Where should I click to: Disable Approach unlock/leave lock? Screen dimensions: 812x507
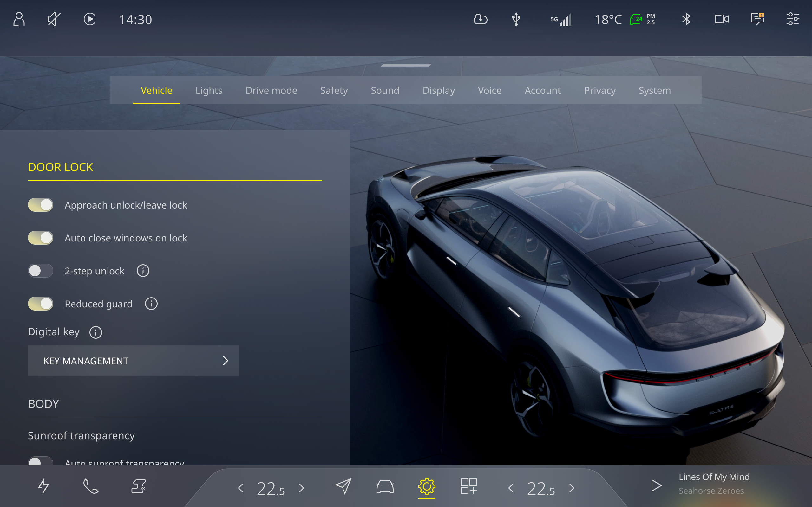[x=40, y=205]
